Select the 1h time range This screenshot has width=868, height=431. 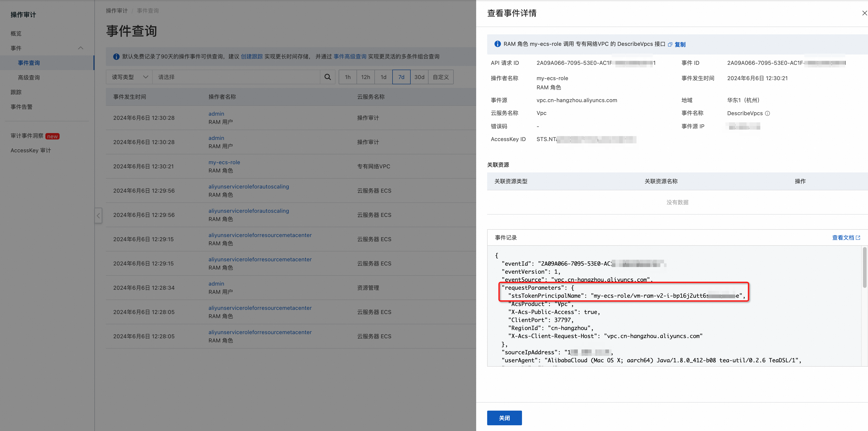coord(347,77)
